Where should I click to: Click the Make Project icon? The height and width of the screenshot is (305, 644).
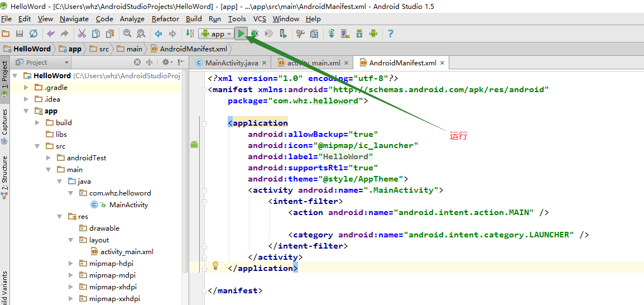(190, 34)
